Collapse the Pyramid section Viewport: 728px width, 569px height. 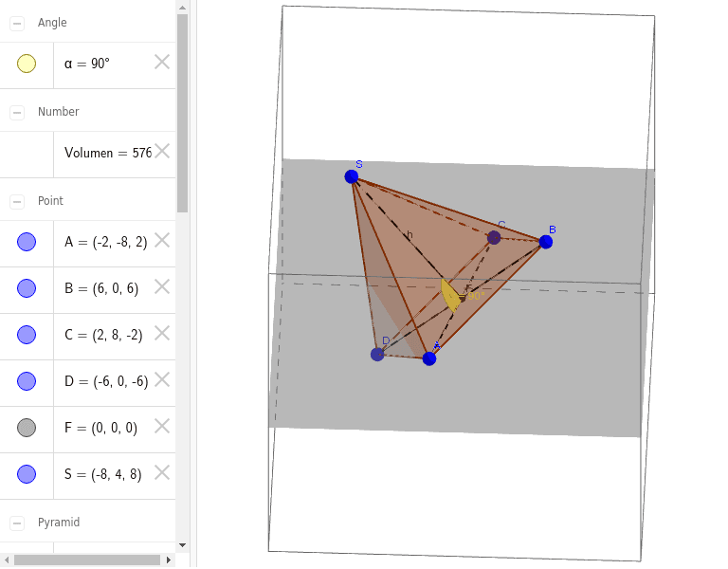point(17,523)
